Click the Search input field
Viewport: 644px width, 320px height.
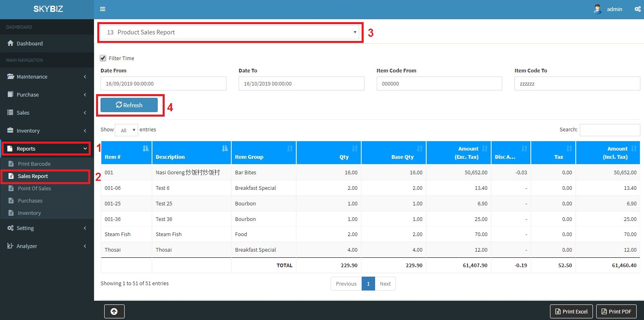(610, 130)
